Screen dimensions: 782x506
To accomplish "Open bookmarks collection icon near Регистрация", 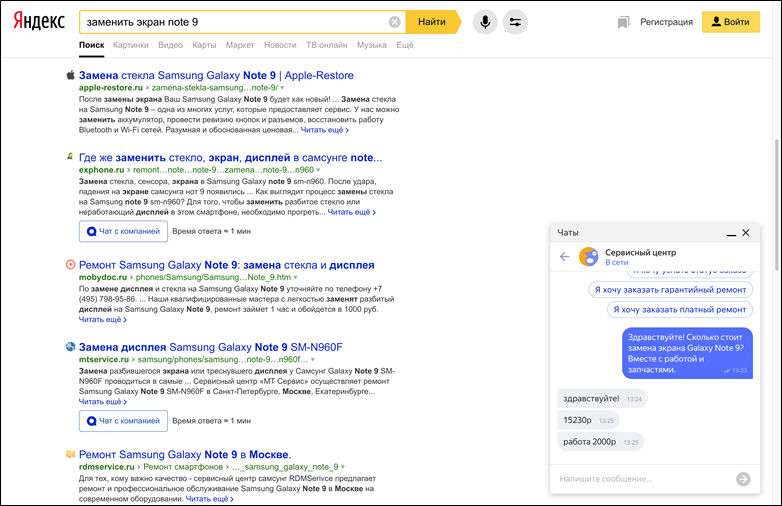I will 623,22.
